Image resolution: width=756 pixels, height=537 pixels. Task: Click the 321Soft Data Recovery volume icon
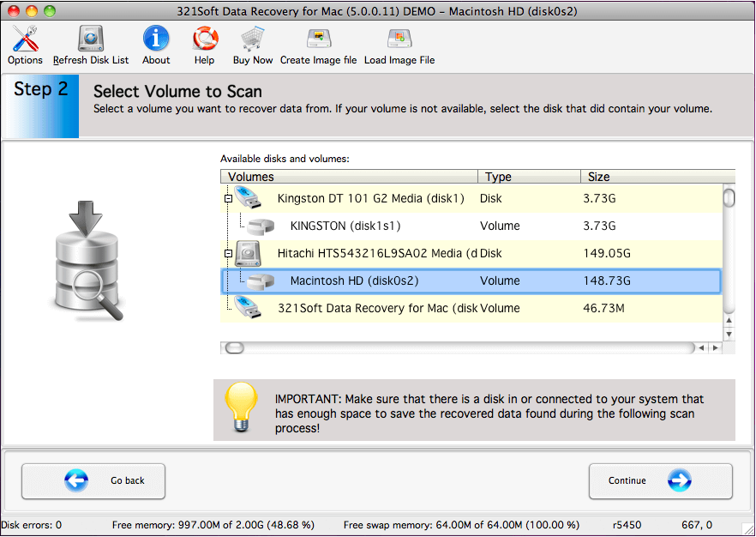click(248, 308)
